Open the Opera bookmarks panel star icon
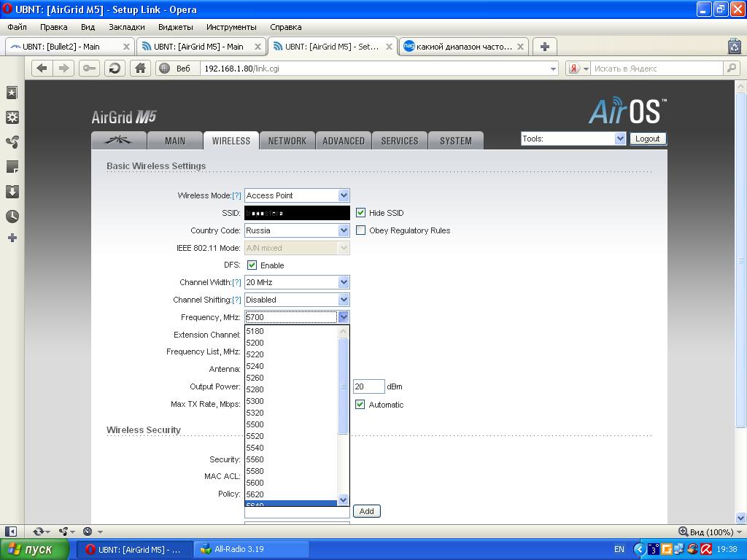 [12, 93]
